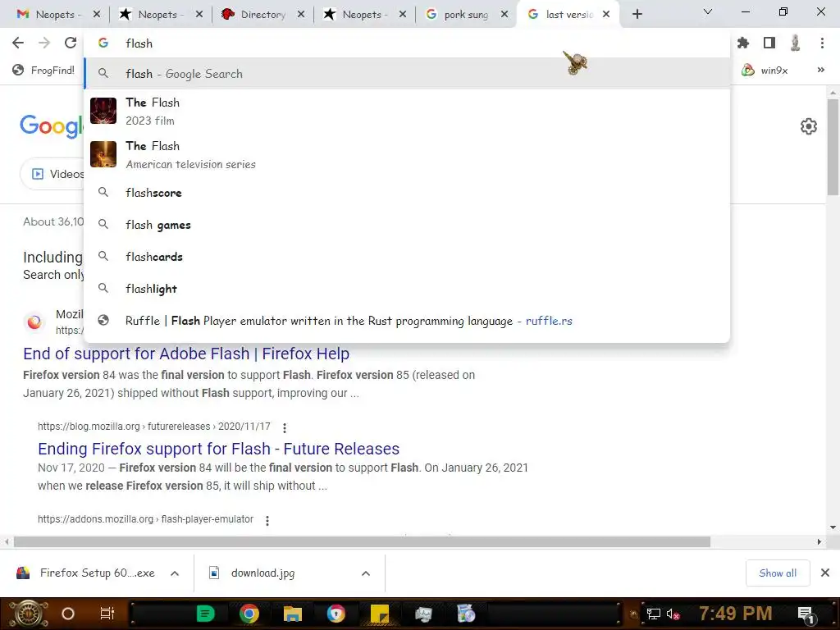
Task: Open the disc installer taskbar icon
Action: click(x=466, y=614)
